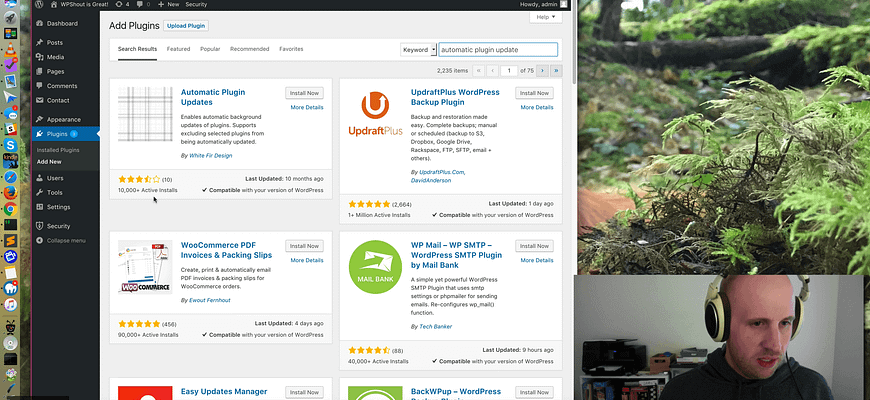Screen dimensions: 870x400
Task: Open Security shield item in sidebar
Action: pyautogui.click(x=58, y=226)
